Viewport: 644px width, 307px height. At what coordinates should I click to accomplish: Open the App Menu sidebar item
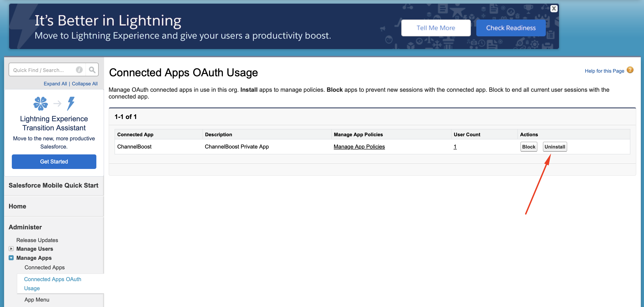[x=37, y=300]
